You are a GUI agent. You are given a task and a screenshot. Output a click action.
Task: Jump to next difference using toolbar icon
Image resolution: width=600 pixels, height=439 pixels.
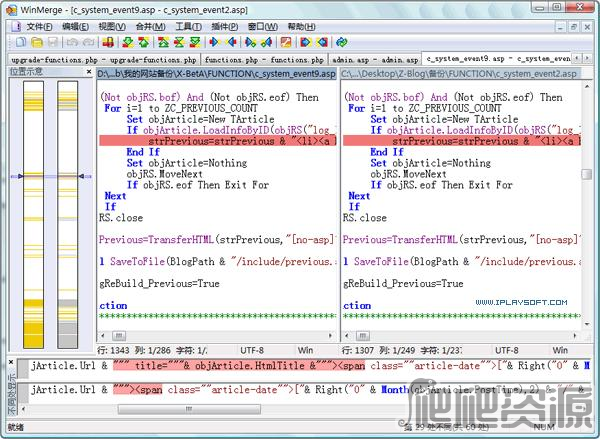pyautogui.click(x=125, y=43)
